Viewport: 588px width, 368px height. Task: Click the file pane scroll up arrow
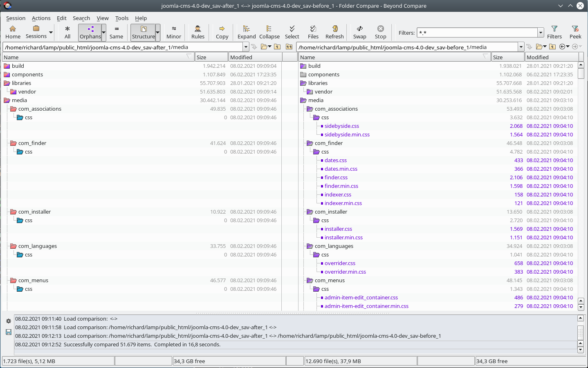pos(581,65)
